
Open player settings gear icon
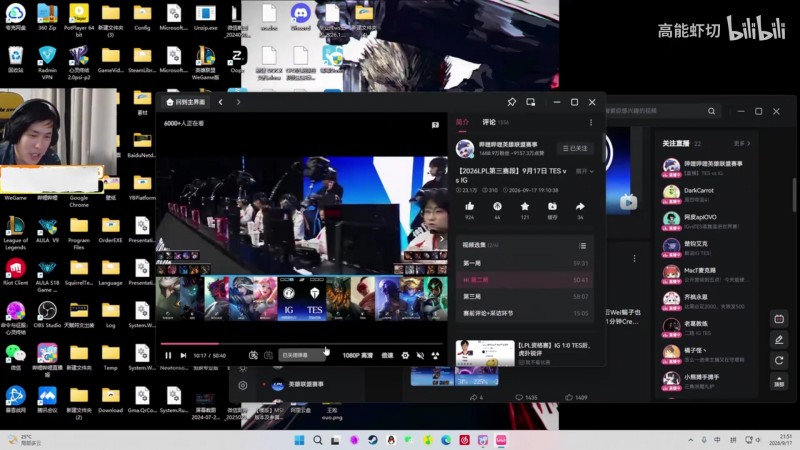coord(405,356)
